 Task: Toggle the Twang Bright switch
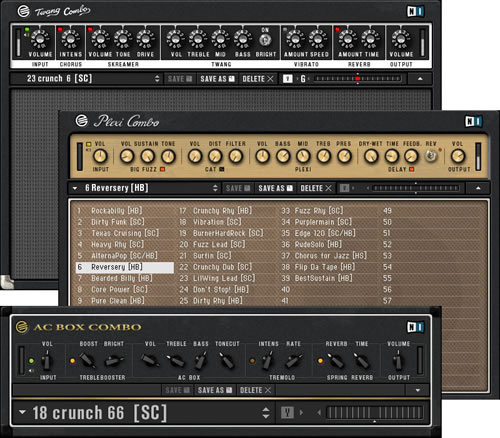click(x=265, y=40)
